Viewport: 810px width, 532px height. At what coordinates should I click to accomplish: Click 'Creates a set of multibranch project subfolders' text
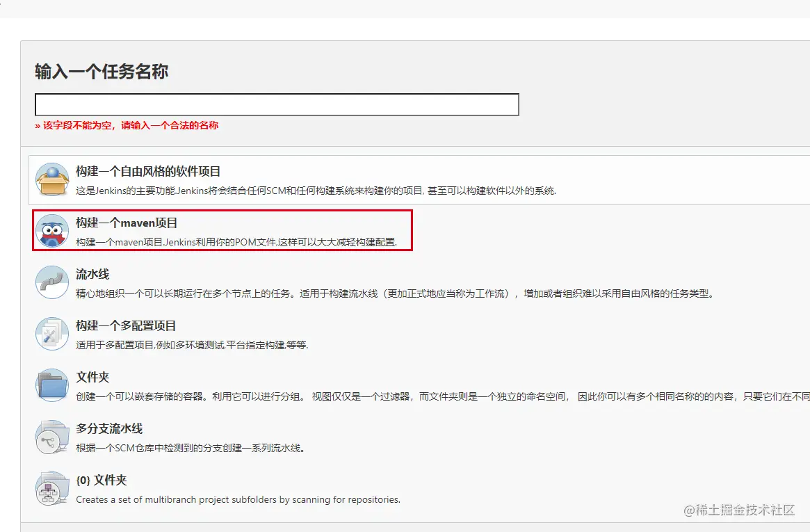click(238, 499)
